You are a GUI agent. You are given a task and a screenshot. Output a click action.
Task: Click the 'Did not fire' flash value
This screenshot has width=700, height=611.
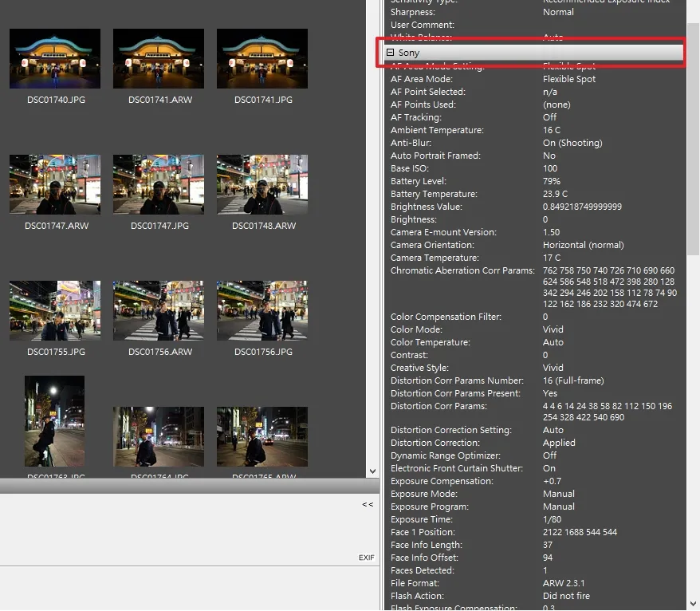pos(566,596)
